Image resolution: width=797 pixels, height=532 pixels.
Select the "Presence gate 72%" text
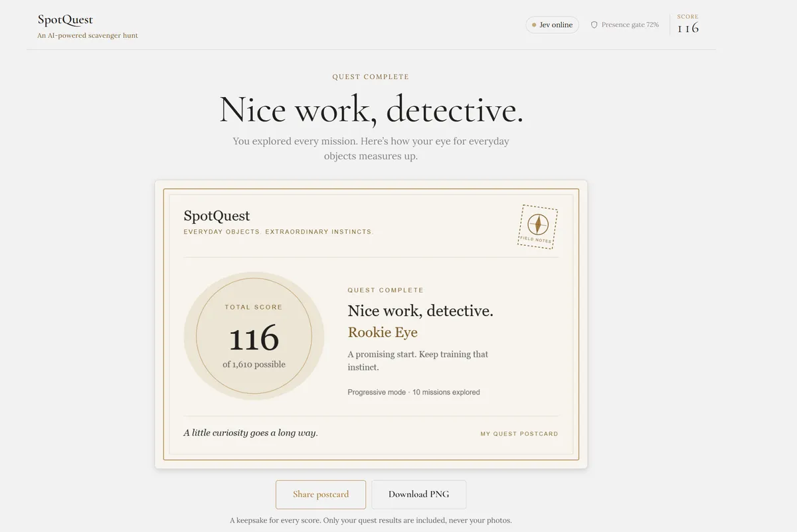tap(630, 25)
